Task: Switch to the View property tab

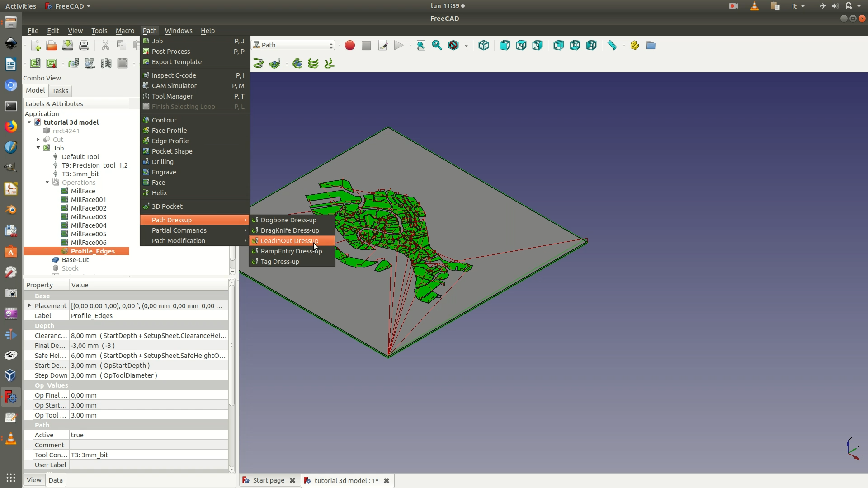Action: point(34,480)
